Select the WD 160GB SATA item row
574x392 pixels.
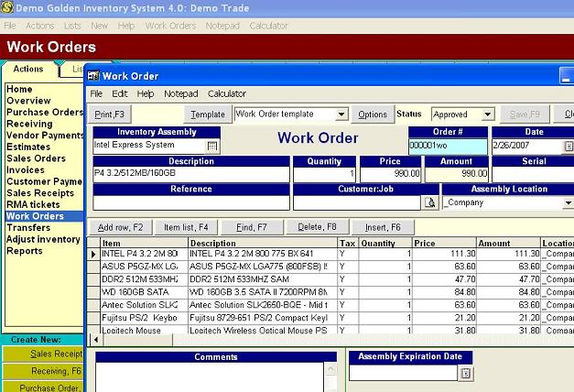(x=331, y=292)
